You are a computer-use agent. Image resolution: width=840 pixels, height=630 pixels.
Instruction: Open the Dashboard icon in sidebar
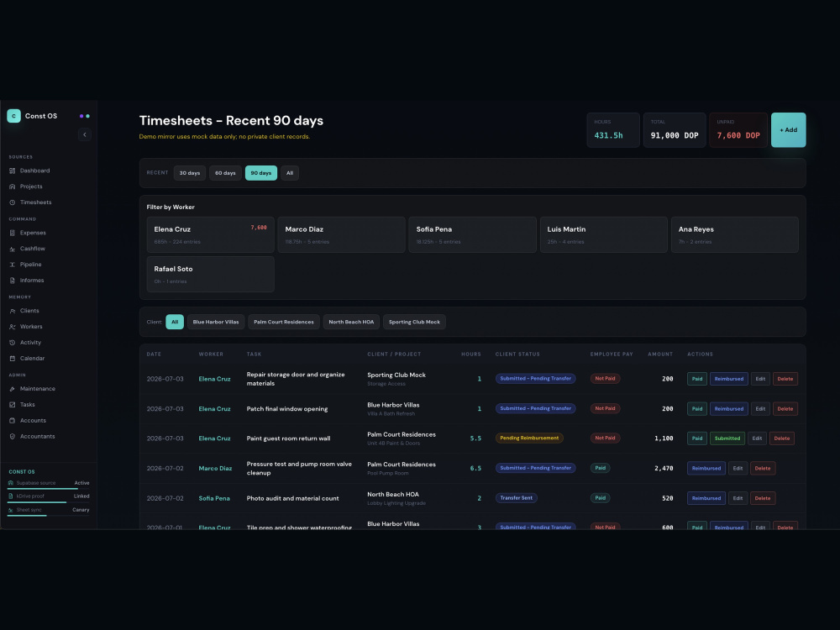coord(13,171)
